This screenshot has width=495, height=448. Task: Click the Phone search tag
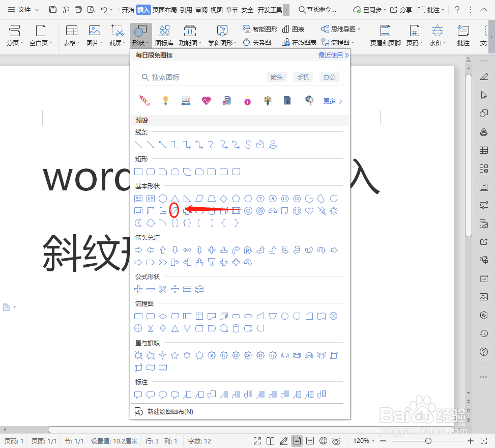click(303, 77)
